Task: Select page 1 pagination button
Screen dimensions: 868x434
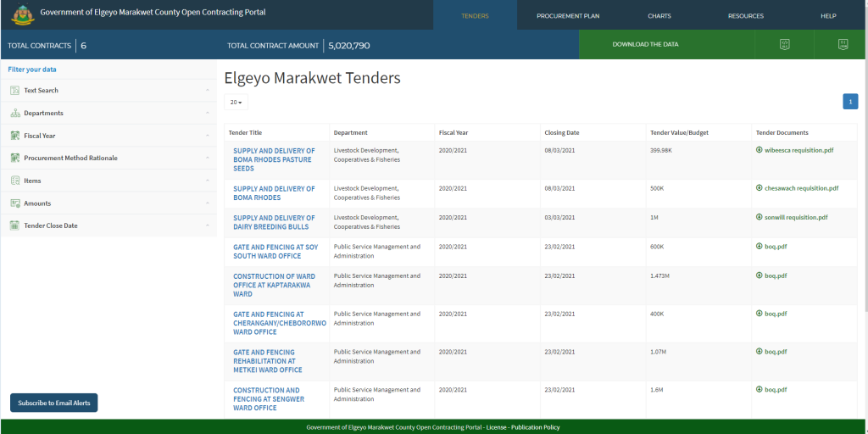Action: pos(849,102)
